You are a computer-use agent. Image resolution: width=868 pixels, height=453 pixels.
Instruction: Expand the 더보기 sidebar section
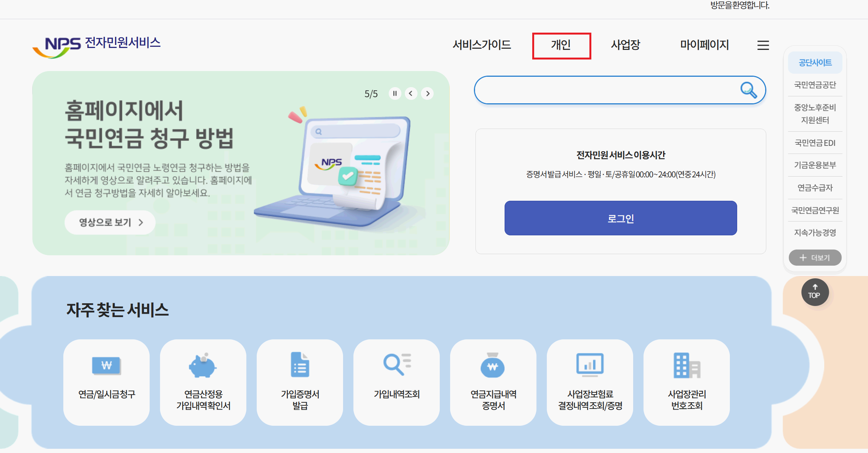(815, 258)
